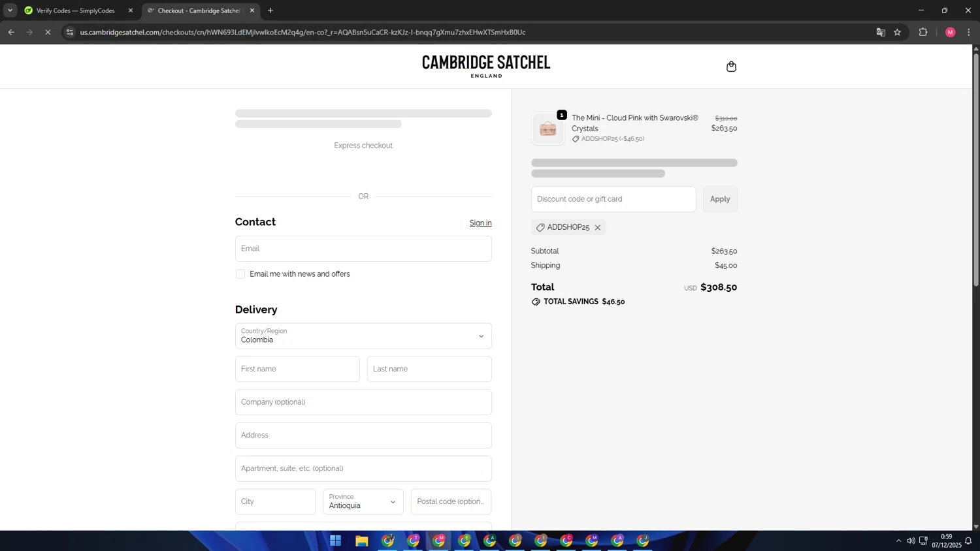The image size is (980, 551).
Task: Open the tab search dropdown arrow
Action: click(x=10, y=10)
